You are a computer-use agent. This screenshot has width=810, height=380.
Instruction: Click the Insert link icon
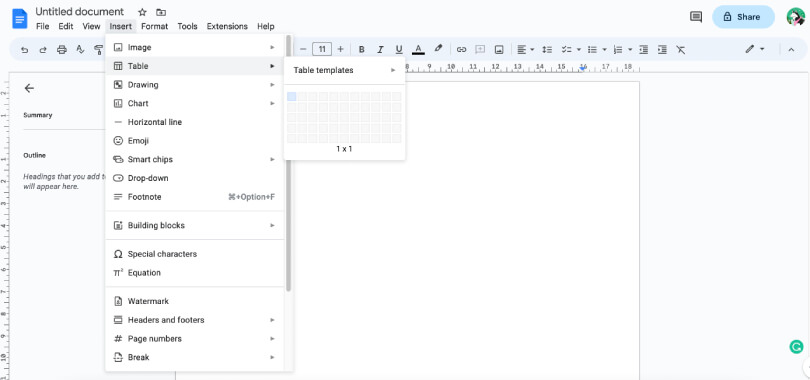pyautogui.click(x=461, y=50)
